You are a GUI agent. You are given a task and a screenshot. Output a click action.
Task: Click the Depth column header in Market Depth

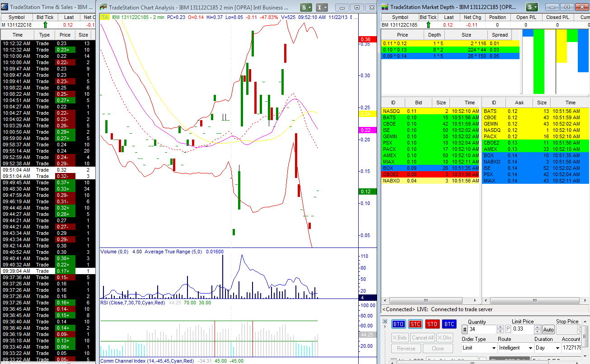435,35
